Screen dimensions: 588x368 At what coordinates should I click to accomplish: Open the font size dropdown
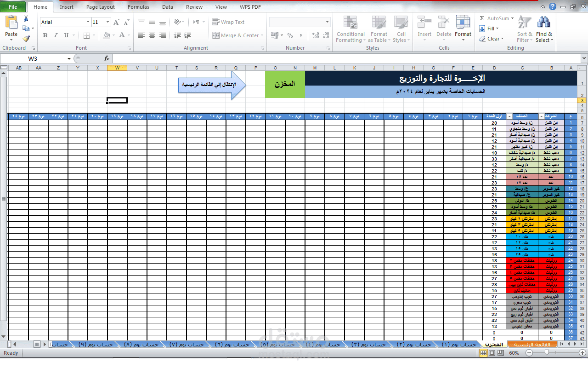click(108, 22)
